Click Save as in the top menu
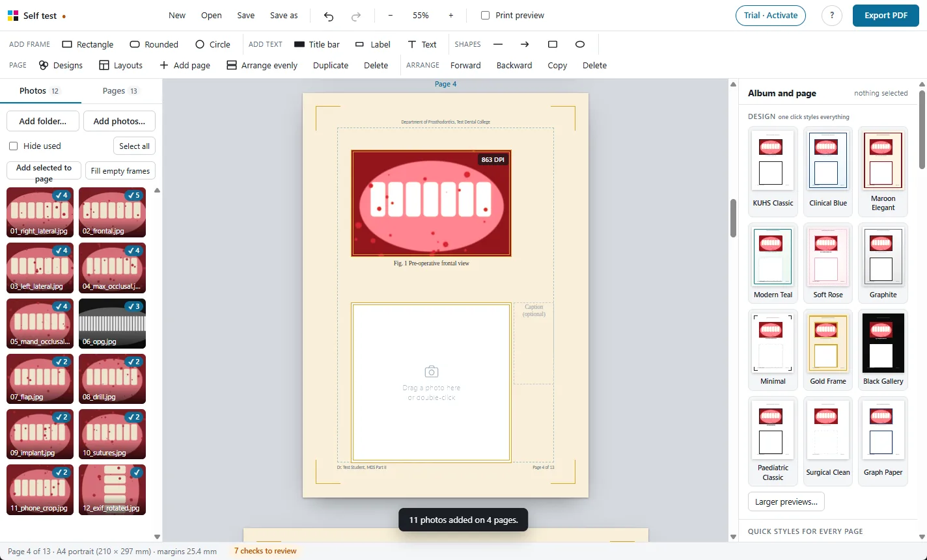 [x=284, y=16]
